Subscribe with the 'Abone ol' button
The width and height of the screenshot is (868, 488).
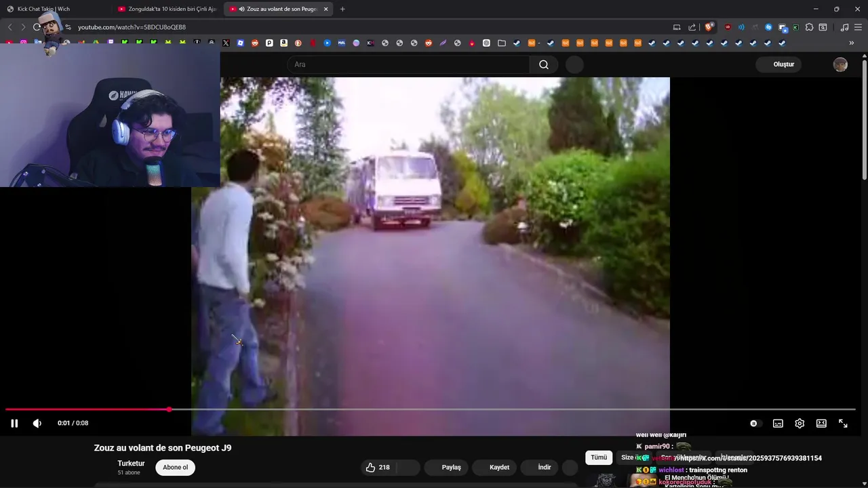tap(175, 467)
